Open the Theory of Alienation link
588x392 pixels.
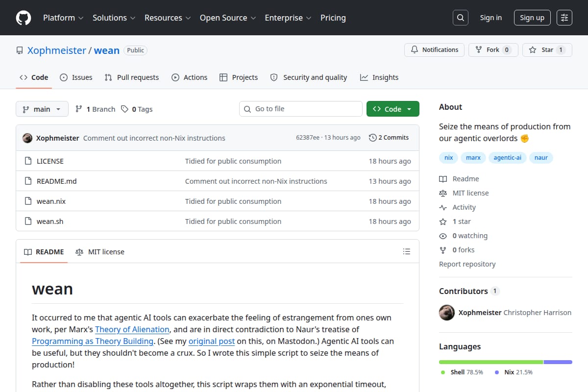pyautogui.click(x=132, y=329)
